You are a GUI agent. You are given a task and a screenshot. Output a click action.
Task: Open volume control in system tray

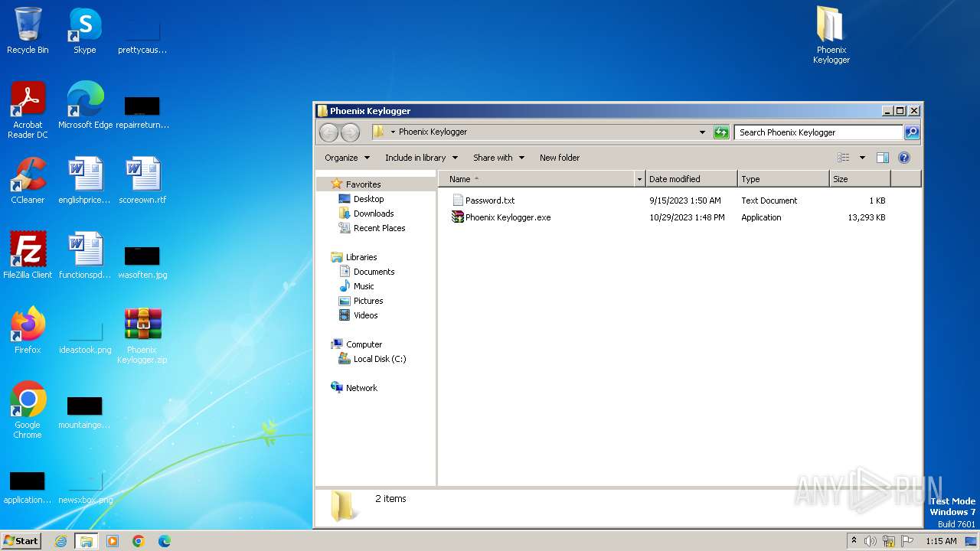[x=871, y=541]
